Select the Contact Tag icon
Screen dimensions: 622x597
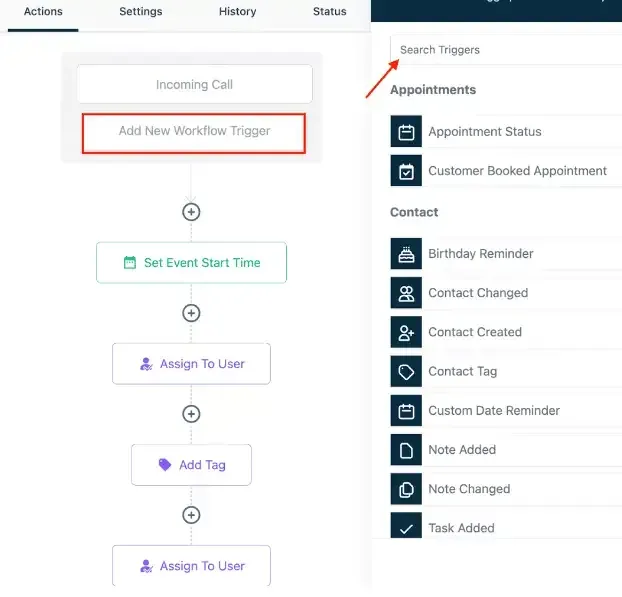[x=406, y=372]
